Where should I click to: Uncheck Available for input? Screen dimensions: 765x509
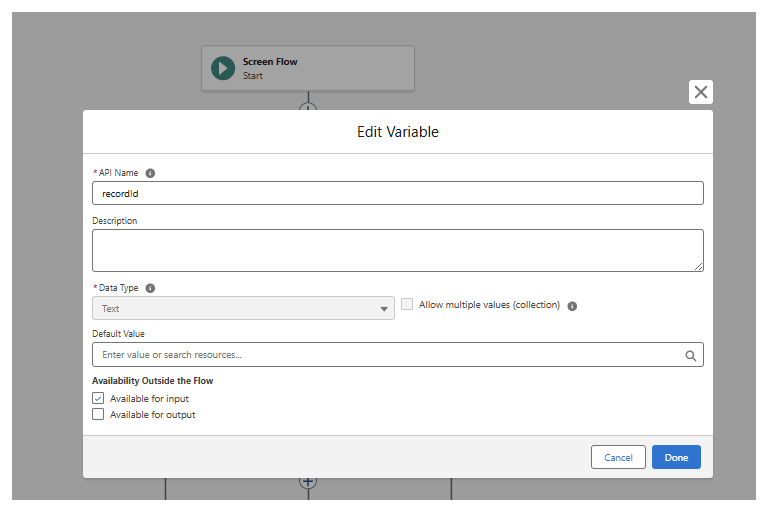coord(98,398)
